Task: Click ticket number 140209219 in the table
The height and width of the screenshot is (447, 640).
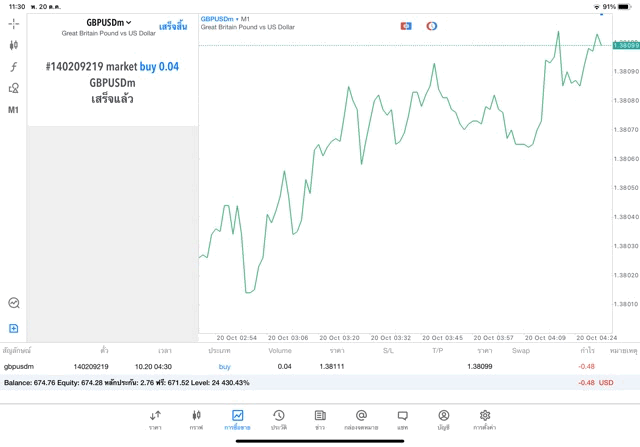Action: [x=91, y=367]
